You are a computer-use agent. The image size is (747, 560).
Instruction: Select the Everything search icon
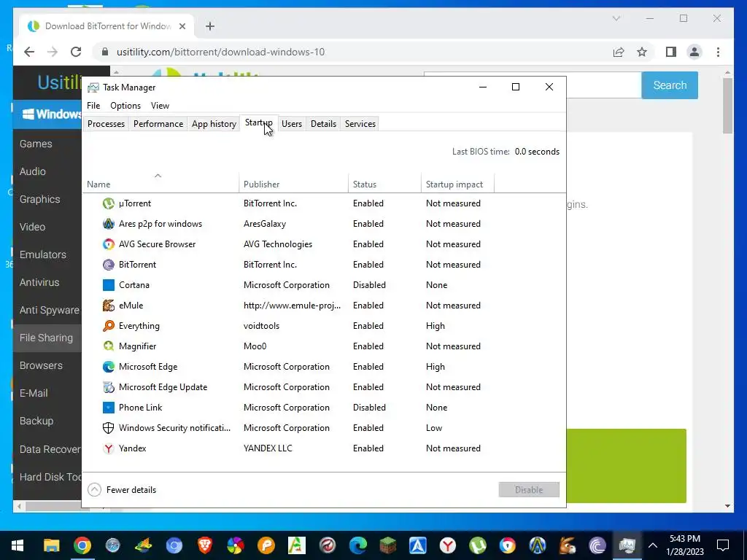click(x=109, y=326)
